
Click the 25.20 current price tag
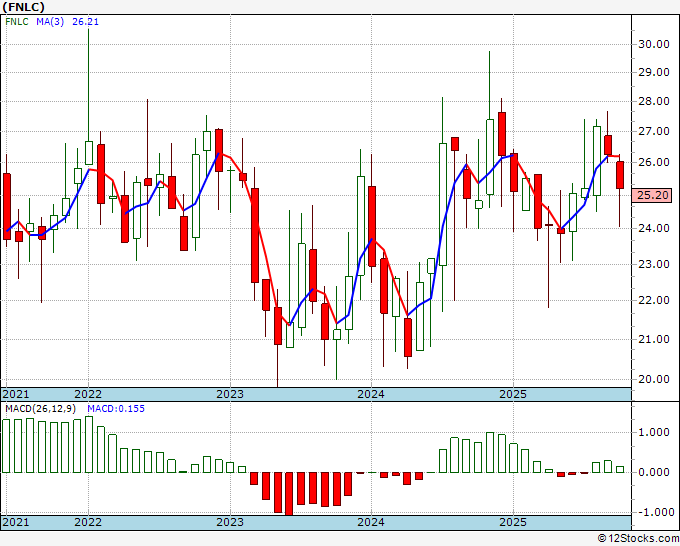coord(653,195)
